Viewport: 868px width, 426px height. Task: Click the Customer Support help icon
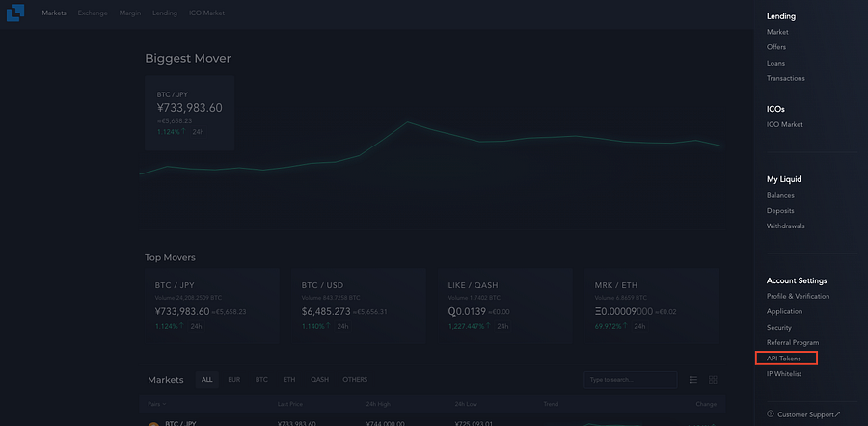pyautogui.click(x=770, y=413)
